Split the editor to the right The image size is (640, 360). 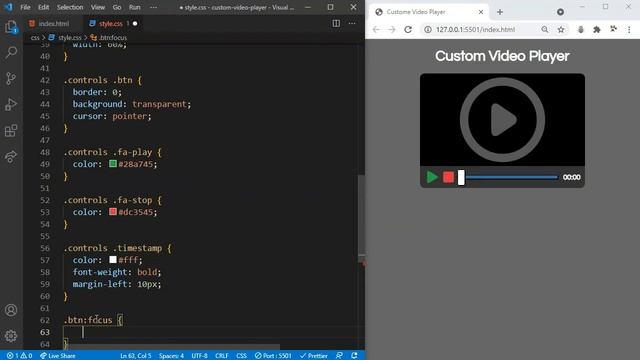[x=336, y=23]
